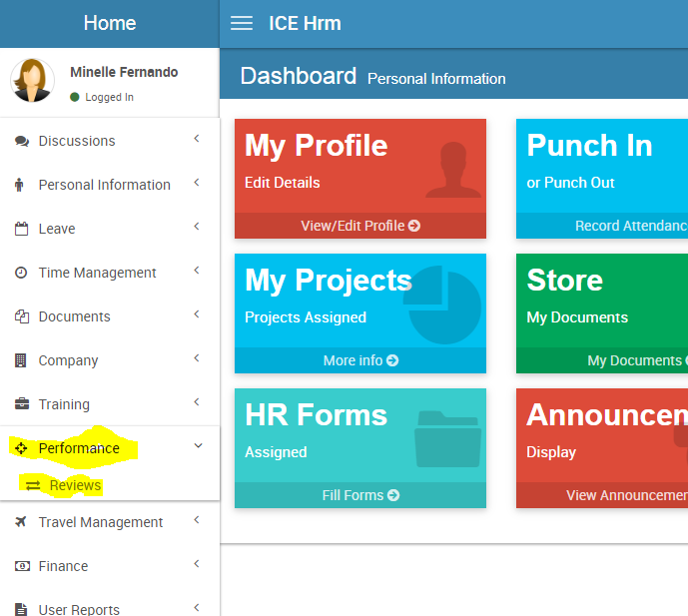Click the Minelle Fernando user name
This screenshot has height=616, width=688.
pyautogui.click(x=124, y=72)
